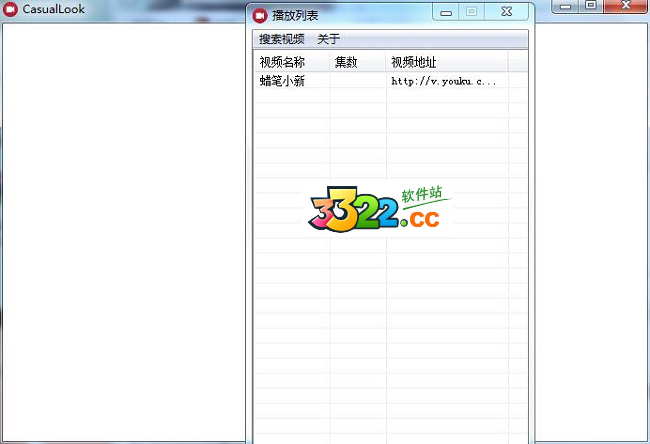Sort by the 视频地址 column header
This screenshot has width=650, height=444.
(x=447, y=62)
